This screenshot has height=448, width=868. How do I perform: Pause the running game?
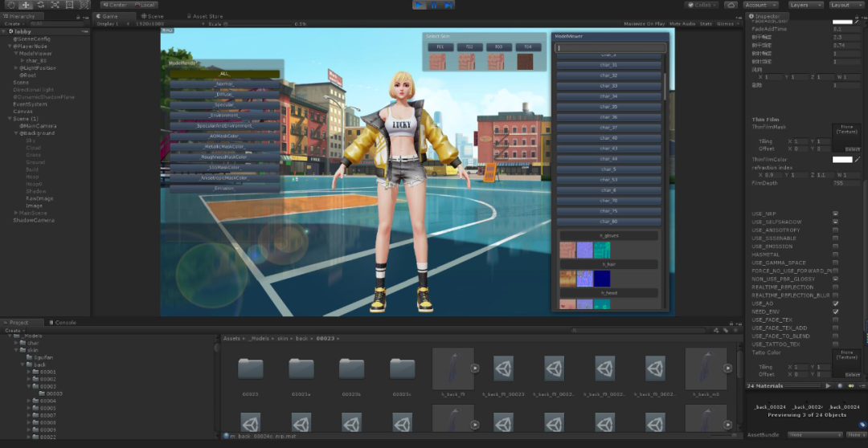coord(433,5)
